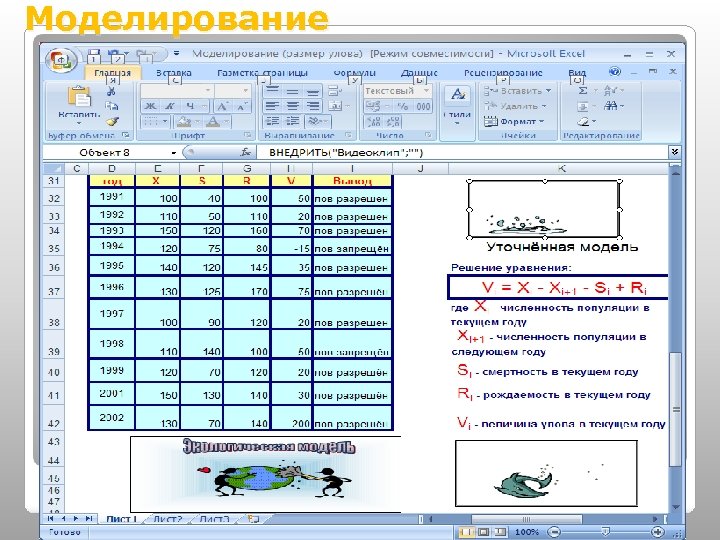Open the borders dropdown in font group

click(165, 122)
